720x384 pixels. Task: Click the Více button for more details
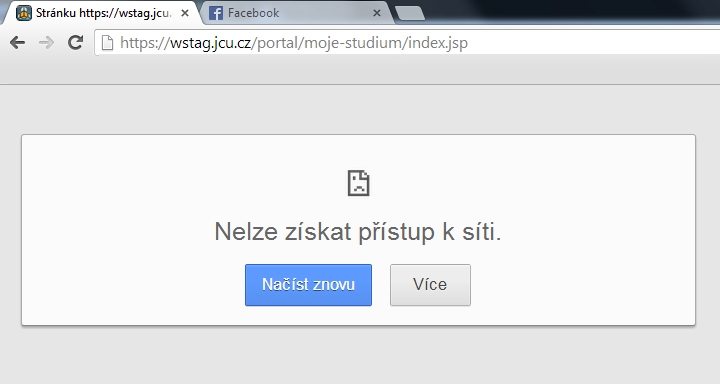[x=430, y=285]
